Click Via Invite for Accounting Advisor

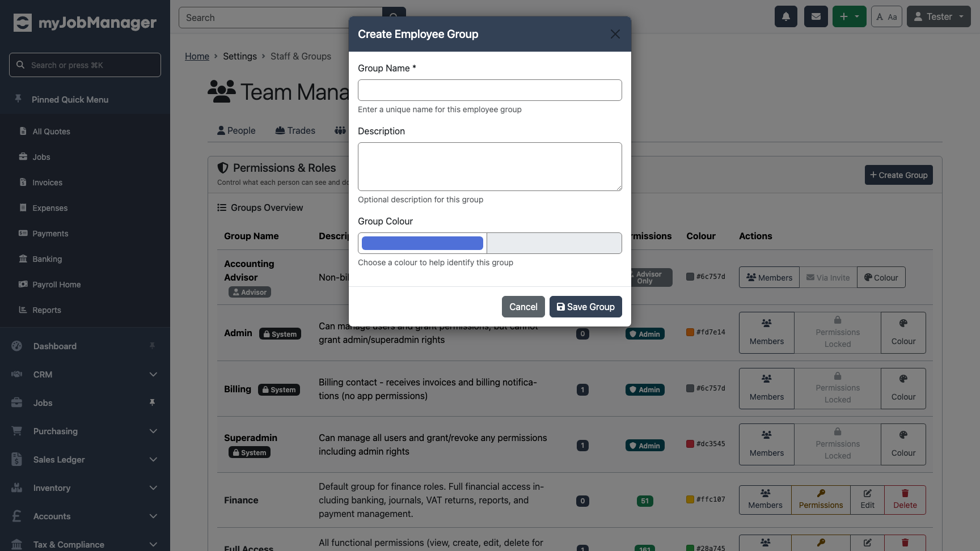click(828, 277)
